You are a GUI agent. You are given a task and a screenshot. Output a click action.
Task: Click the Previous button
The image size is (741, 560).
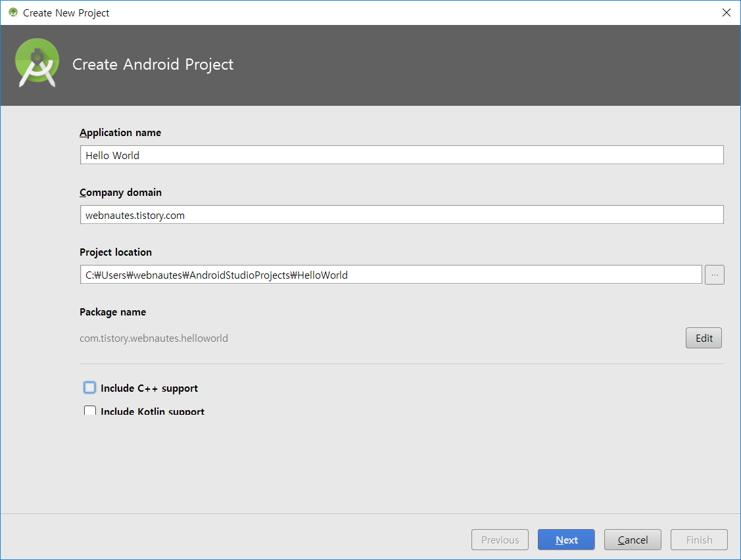pyautogui.click(x=500, y=540)
